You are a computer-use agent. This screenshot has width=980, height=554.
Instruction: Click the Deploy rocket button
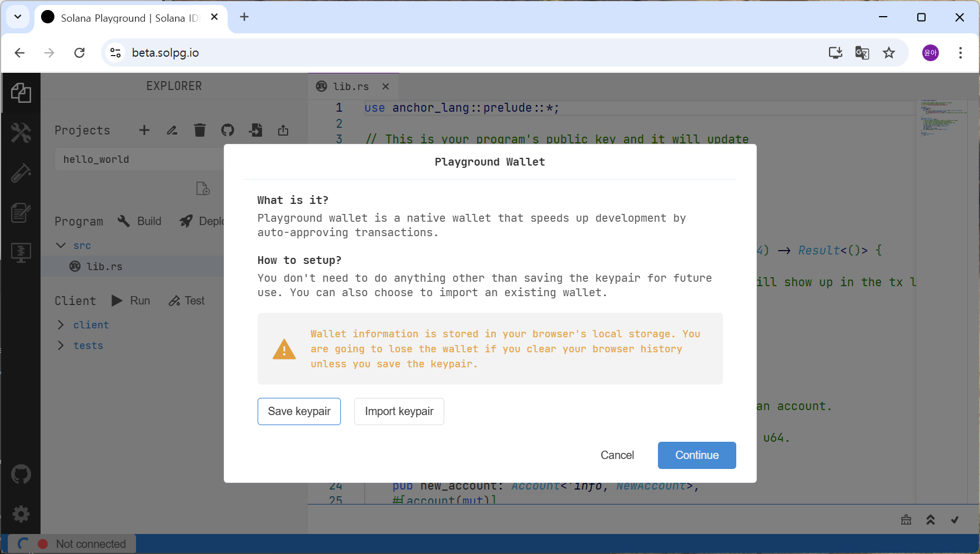coord(202,221)
